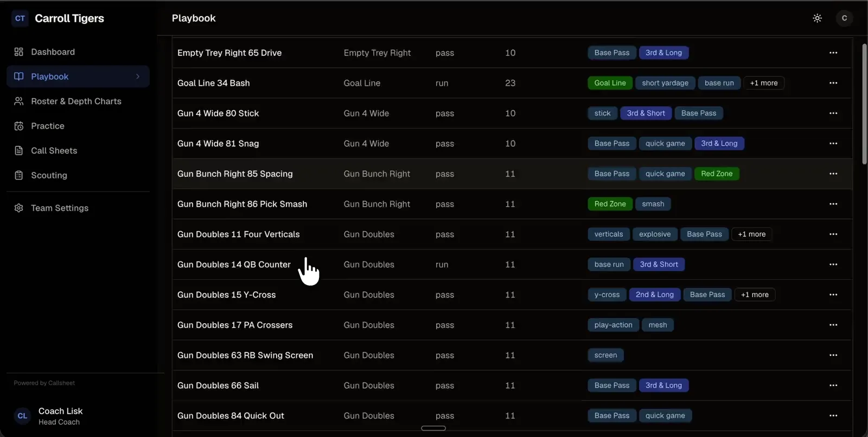Click the 'verticals' tag
868x437 pixels.
click(609, 234)
